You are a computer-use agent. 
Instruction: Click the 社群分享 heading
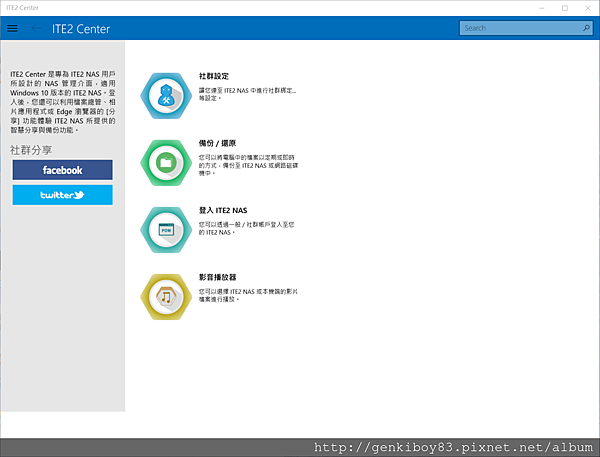(x=31, y=150)
